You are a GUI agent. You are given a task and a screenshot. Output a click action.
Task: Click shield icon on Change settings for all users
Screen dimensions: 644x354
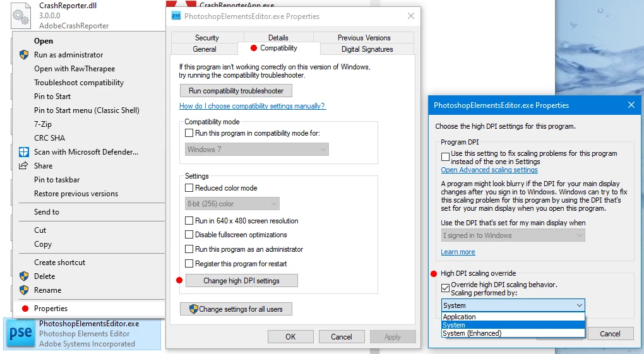[x=194, y=309]
